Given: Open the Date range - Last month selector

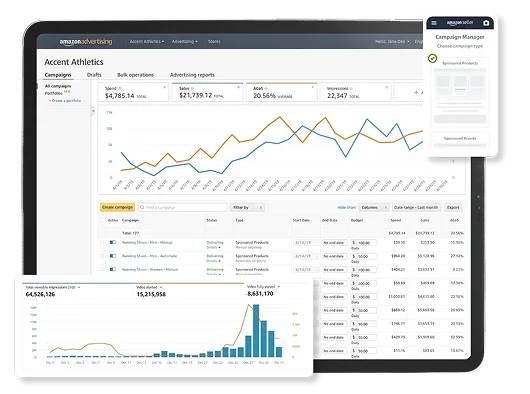Looking at the screenshot, I should pyautogui.click(x=416, y=207).
